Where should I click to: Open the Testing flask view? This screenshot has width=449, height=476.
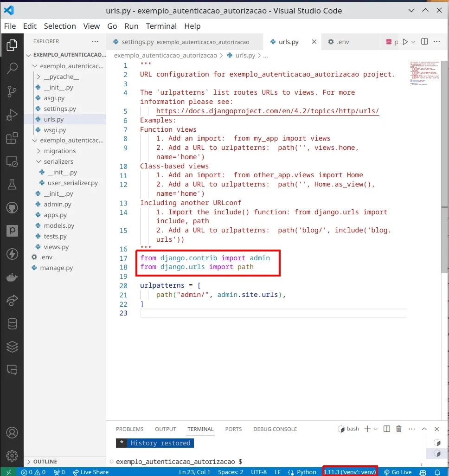(12, 184)
